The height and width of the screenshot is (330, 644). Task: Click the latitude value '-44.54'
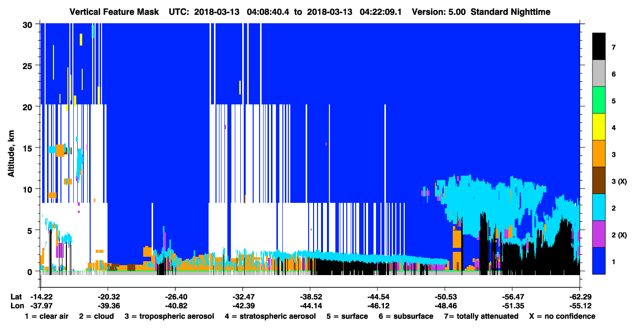(377, 297)
